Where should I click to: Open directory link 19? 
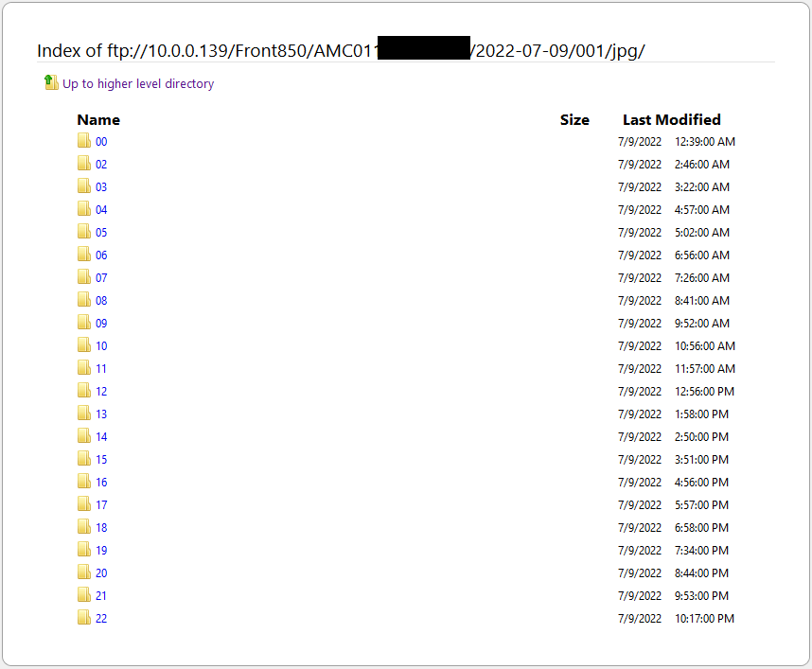(101, 552)
